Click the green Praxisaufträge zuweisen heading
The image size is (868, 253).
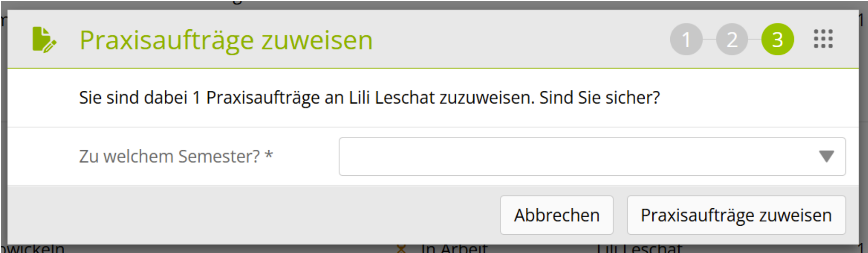(226, 40)
